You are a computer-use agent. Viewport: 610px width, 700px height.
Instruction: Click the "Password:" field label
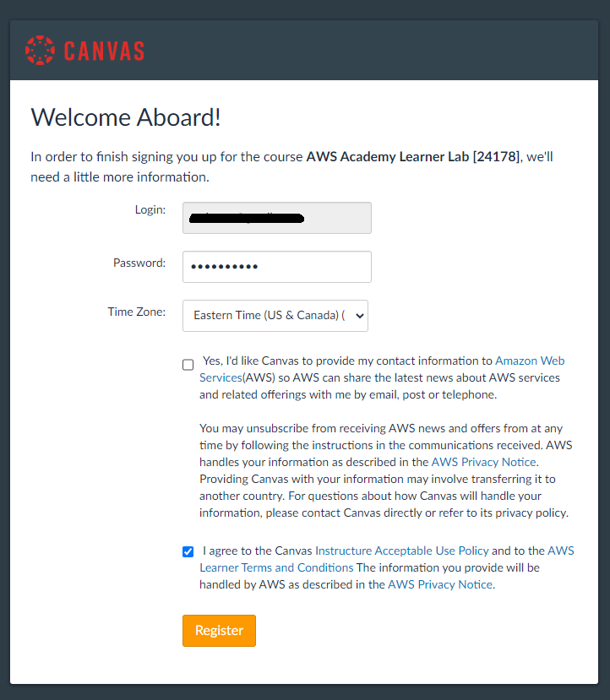pos(139,263)
